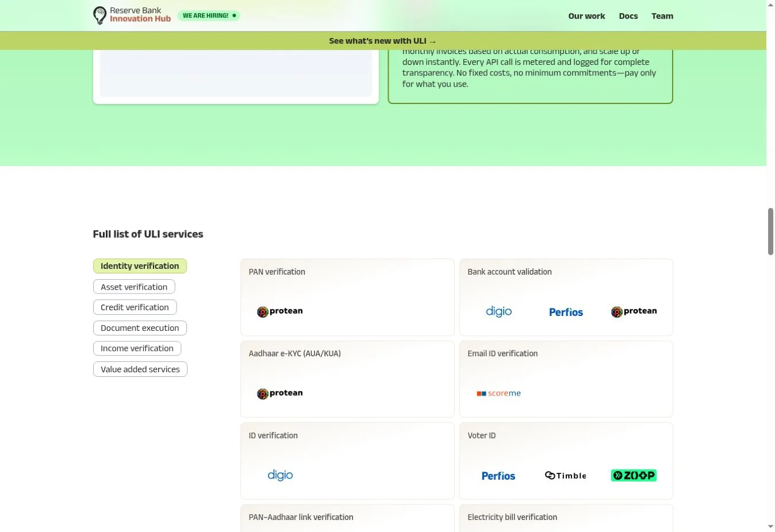775x532 pixels.
Task: Click the Perfios logo under Voter ID
Action: [x=498, y=476]
